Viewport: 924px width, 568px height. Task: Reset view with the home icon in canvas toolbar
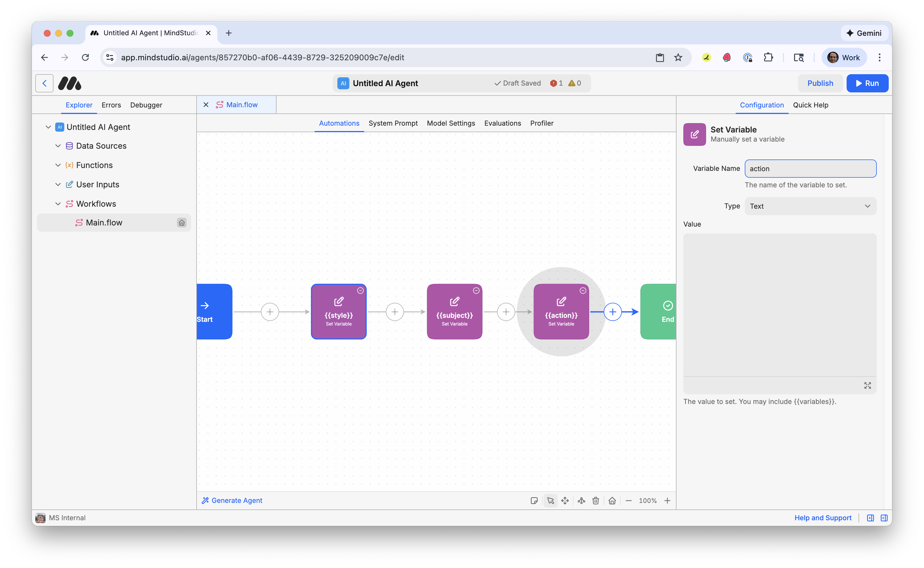pos(612,500)
